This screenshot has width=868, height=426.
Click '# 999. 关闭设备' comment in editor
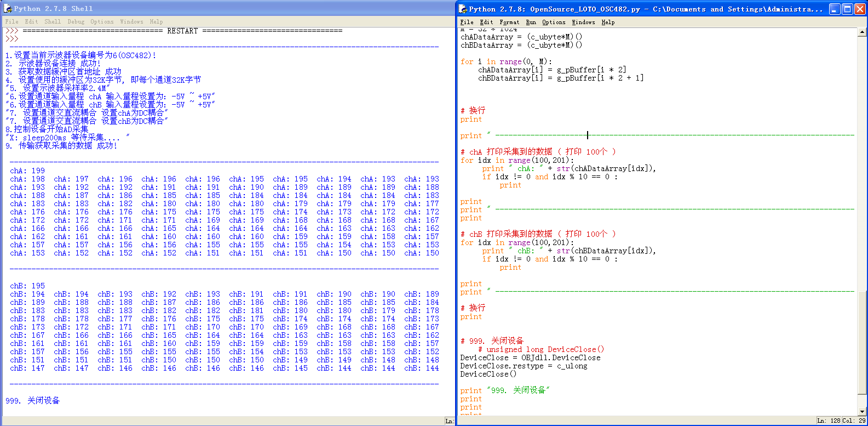[x=492, y=341]
